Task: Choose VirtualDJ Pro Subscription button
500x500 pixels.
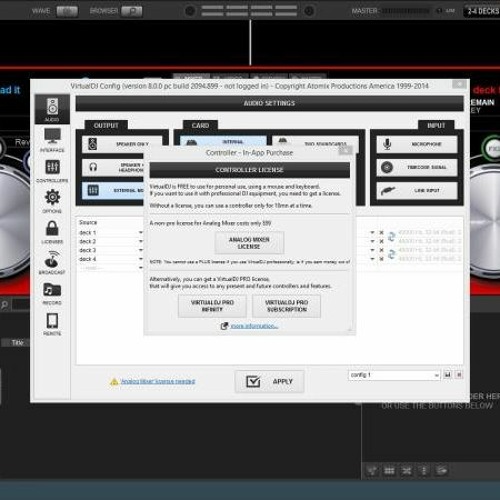Action: (x=287, y=306)
